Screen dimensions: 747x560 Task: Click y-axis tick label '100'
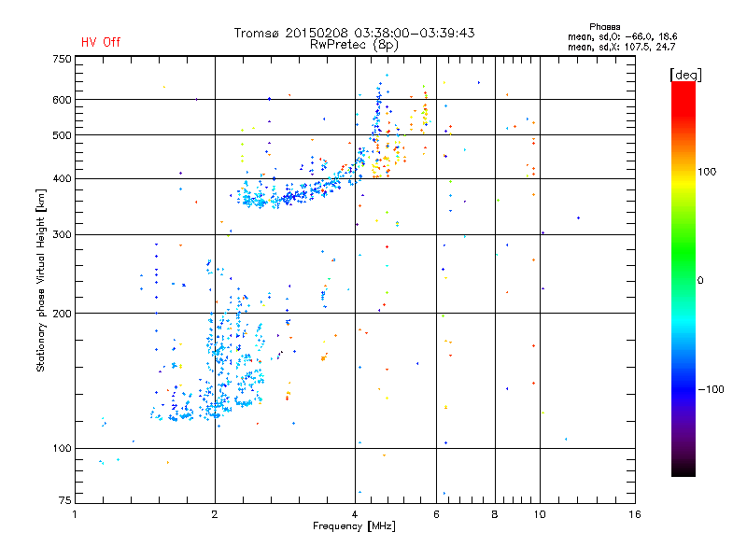pos(62,448)
